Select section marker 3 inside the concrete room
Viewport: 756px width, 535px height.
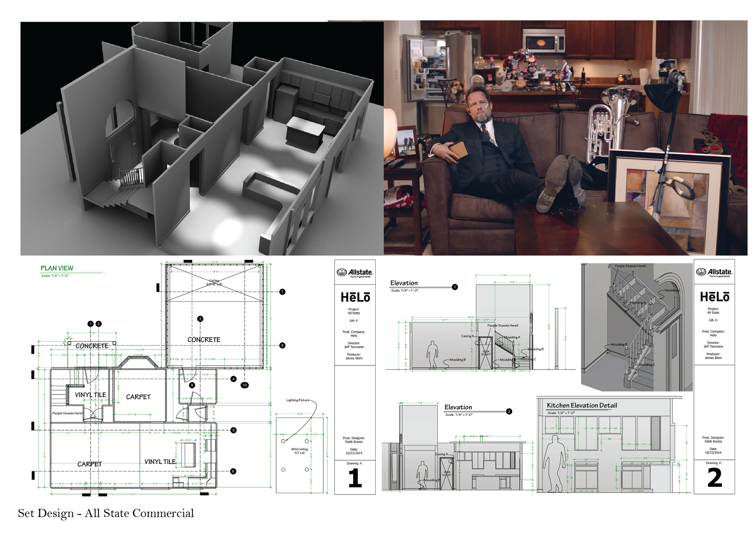(x=200, y=319)
